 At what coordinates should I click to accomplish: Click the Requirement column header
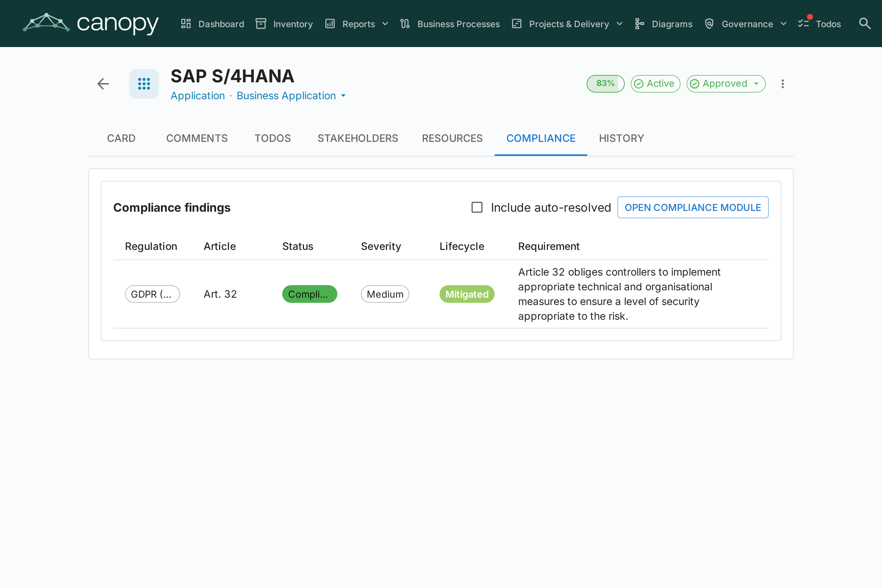point(549,246)
